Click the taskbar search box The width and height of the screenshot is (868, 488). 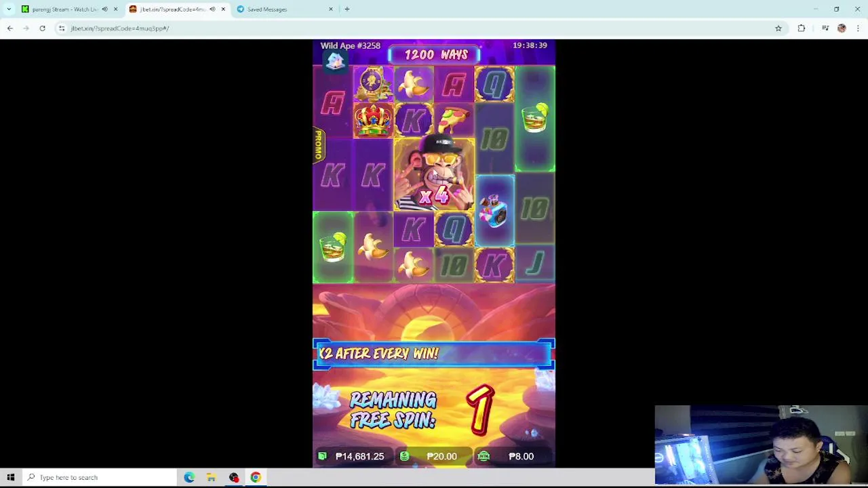point(100,477)
